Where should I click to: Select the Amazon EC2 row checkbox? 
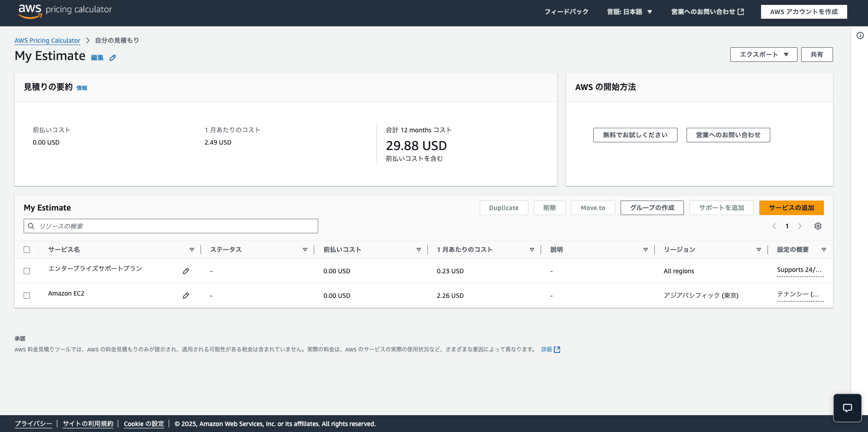[27, 296]
